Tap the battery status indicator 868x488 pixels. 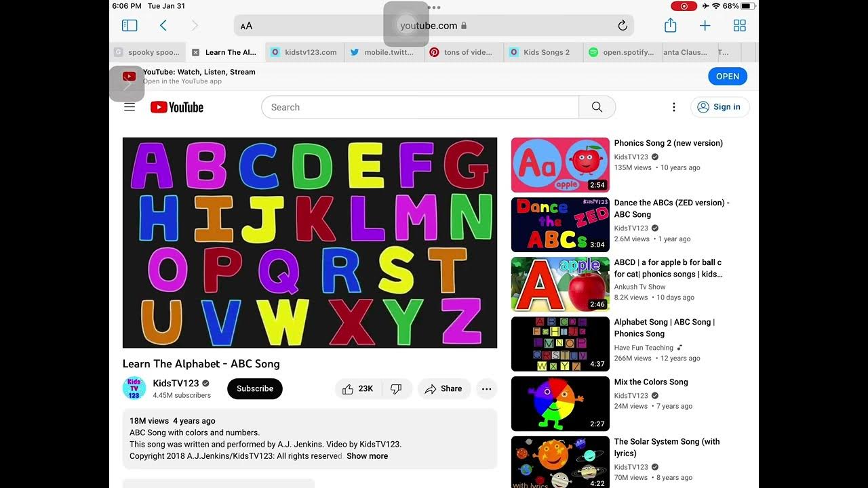coord(748,6)
